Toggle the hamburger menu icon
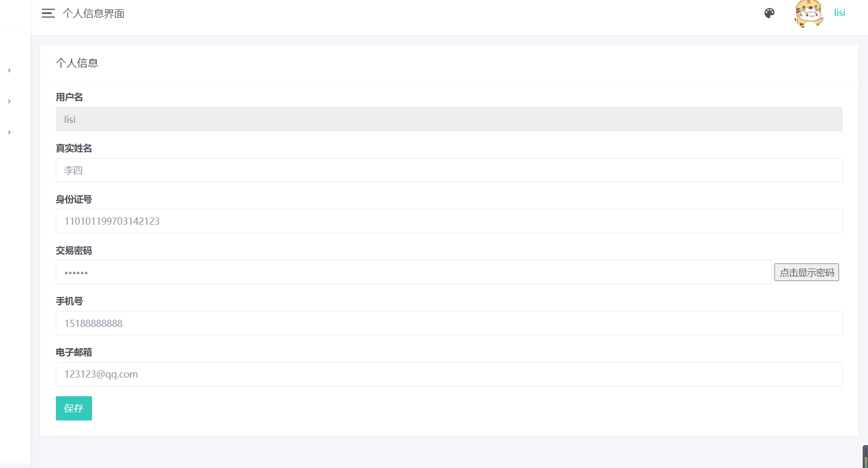868x468 pixels. tap(48, 13)
